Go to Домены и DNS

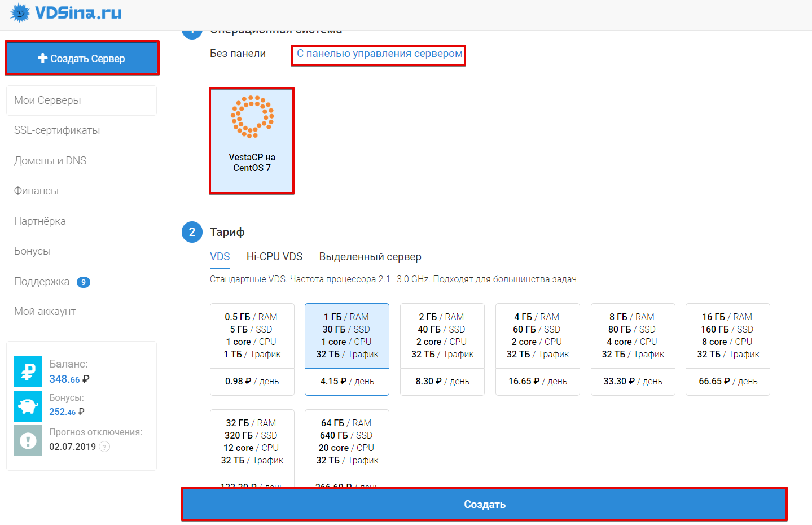50,161
